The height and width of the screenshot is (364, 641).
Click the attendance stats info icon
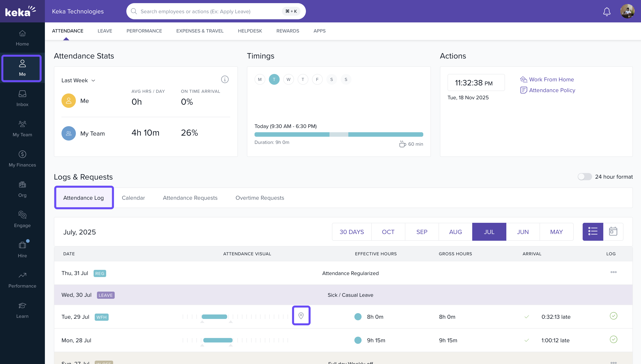point(224,80)
